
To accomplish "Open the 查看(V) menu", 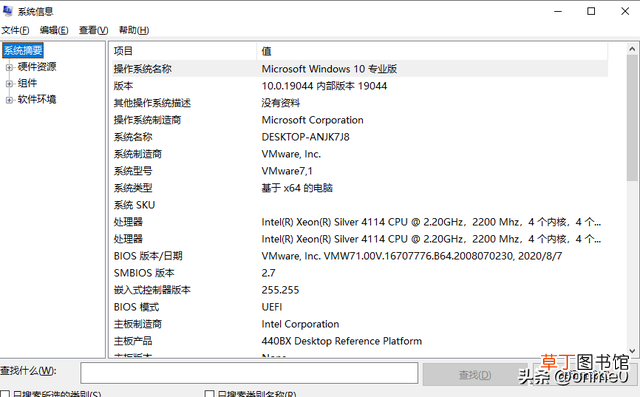I will (x=93, y=30).
